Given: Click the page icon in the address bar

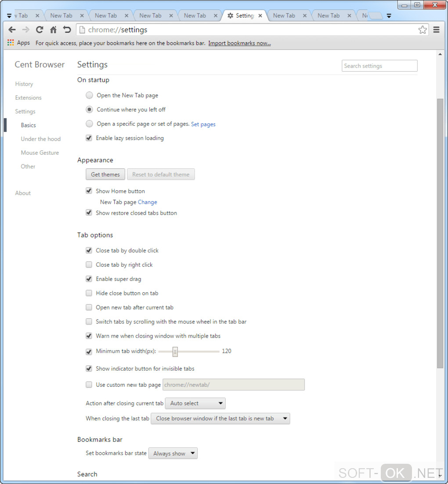Looking at the screenshot, I should point(82,29).
